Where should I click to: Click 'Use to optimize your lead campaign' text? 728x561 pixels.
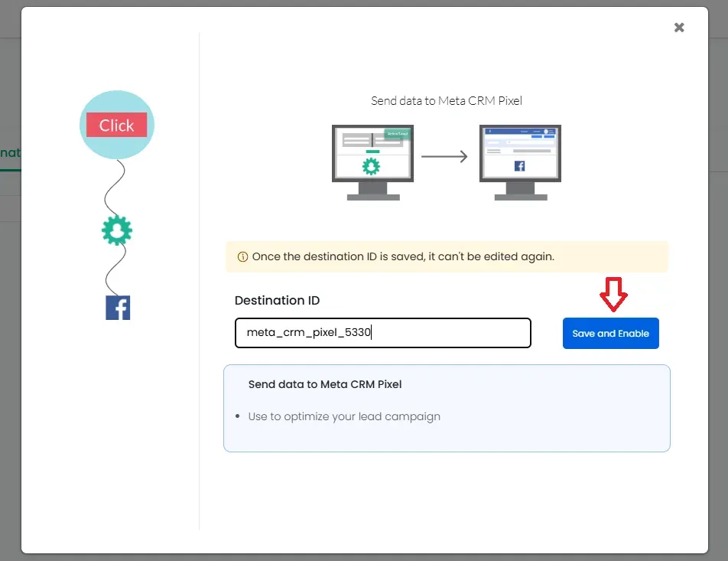(x=344, y=416)
